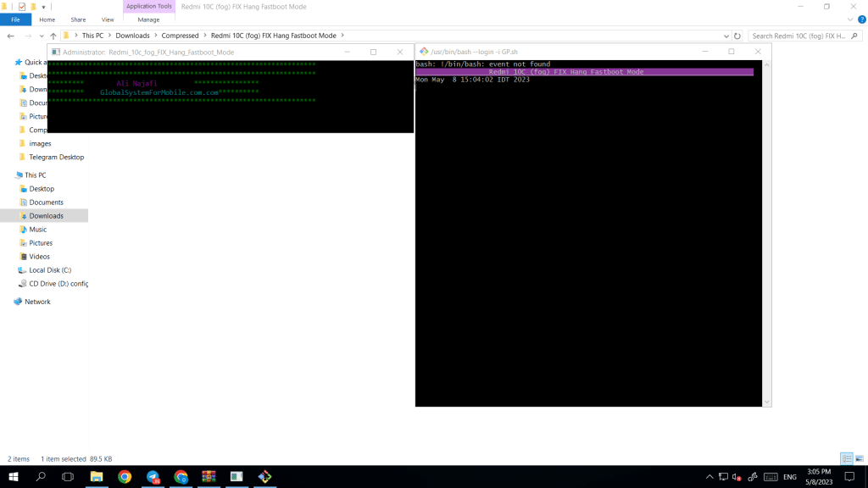The height and width of the screenshot is (488, 868).
Task: Open Task View from the taskbar
Action: (x=68, y=477)
